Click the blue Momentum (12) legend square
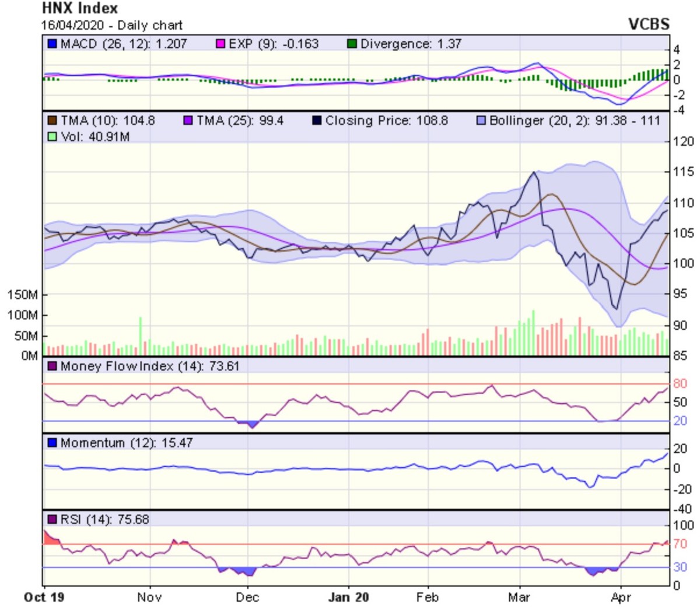The height and width of the screenshot is (611, 700). [52, 443]
